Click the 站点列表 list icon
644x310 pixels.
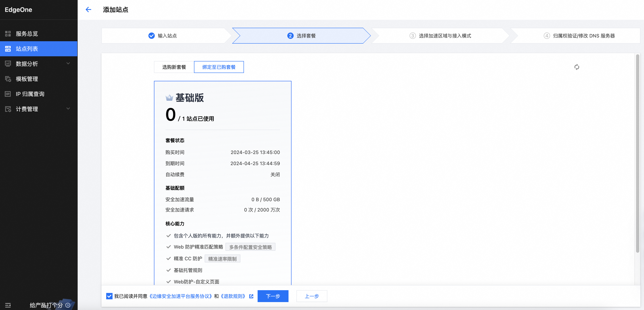coord(8,49)
